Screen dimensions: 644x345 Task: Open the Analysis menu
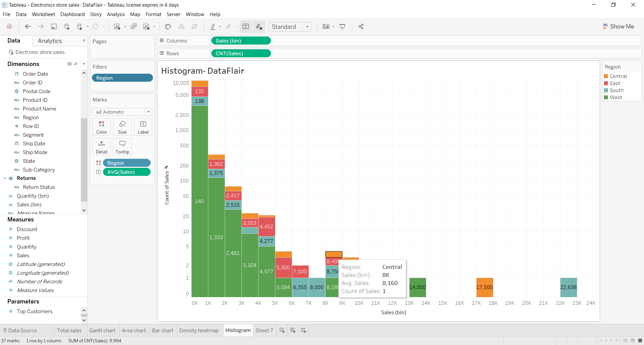click(x=116, y=14)
